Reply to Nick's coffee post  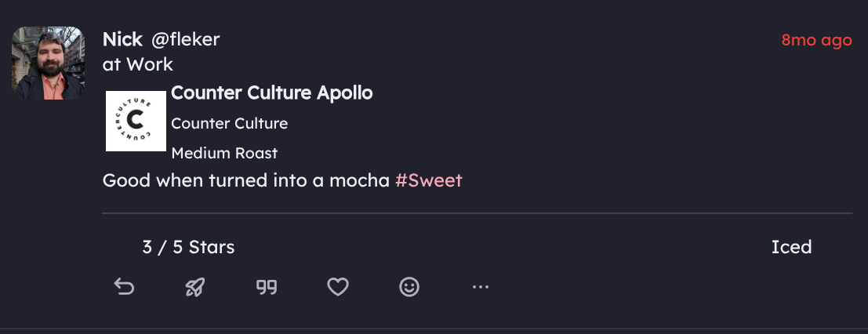(124, 288)
